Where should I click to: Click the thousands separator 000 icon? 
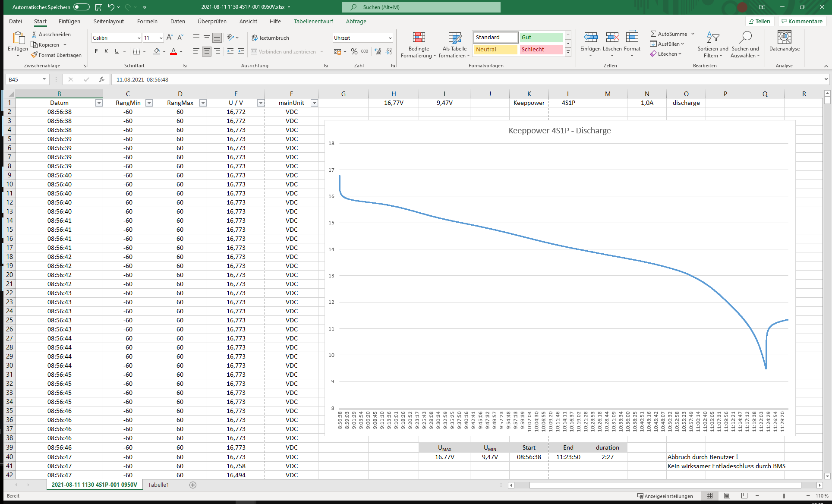pos(365,51)
